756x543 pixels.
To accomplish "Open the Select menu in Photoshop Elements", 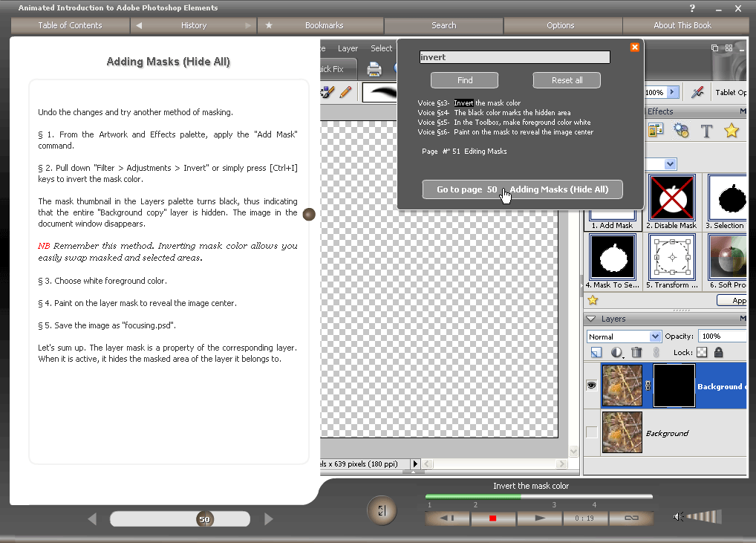I will click(382, 49).
